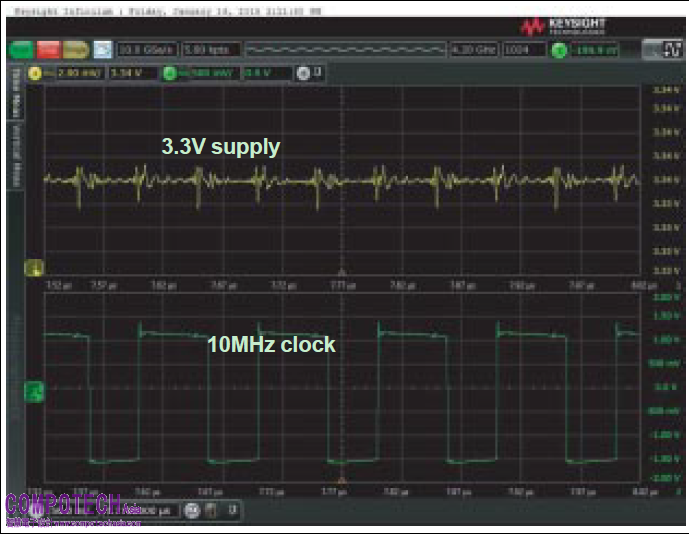The width and height of the screenshot is (689, 534).
Task: Click the yellow Single acquisition button
Action: point(76,49)
